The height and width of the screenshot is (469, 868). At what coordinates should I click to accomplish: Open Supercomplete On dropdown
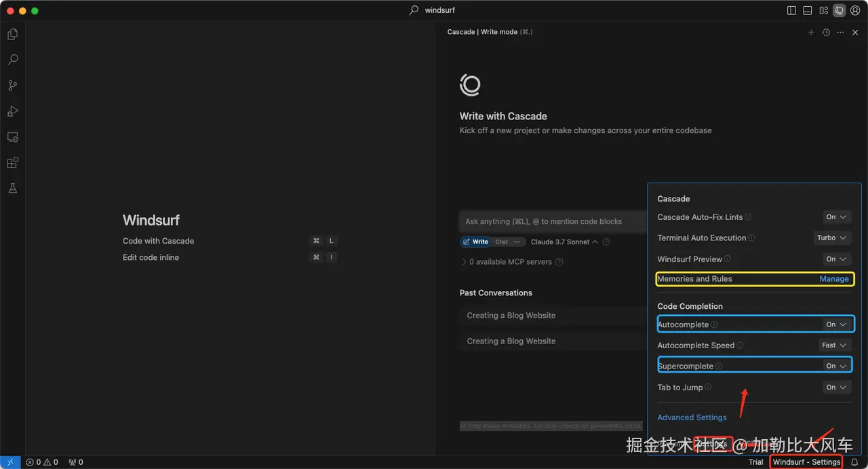(836, 366)
